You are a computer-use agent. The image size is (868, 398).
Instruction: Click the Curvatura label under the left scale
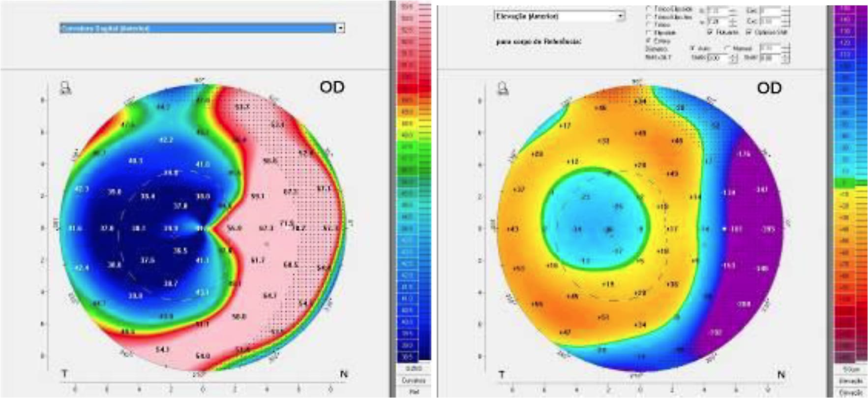coord(414,380)
